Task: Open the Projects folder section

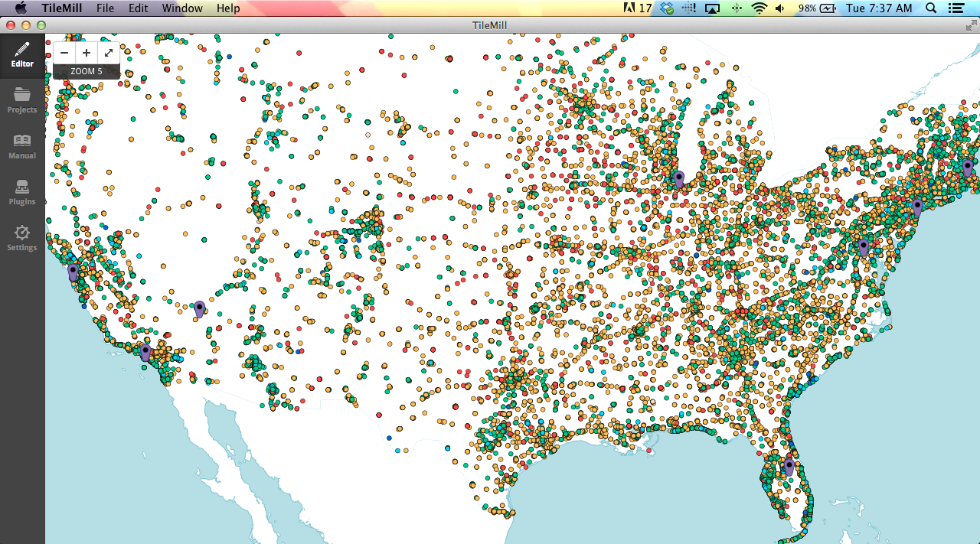Action: point(22,100)
